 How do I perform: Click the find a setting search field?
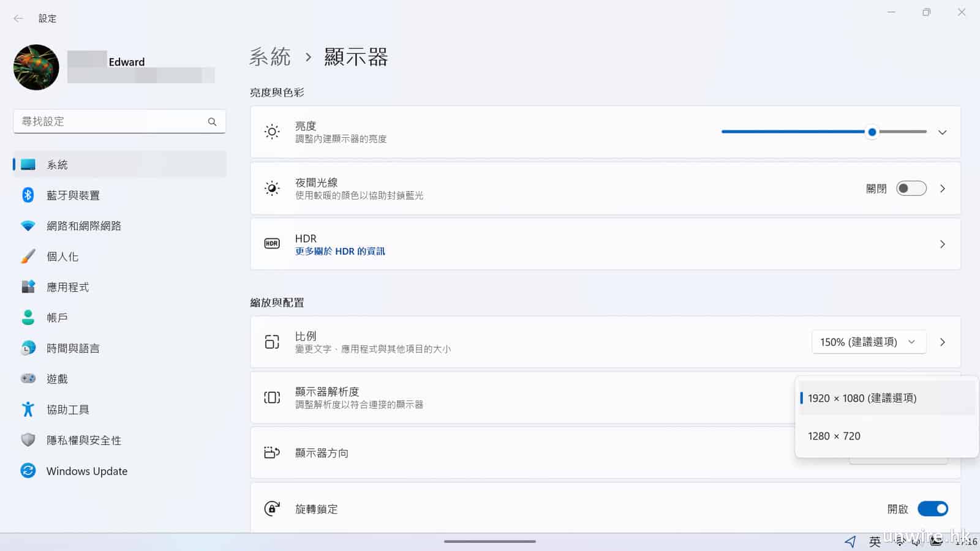pyautogui.click(x=110, y=122)
